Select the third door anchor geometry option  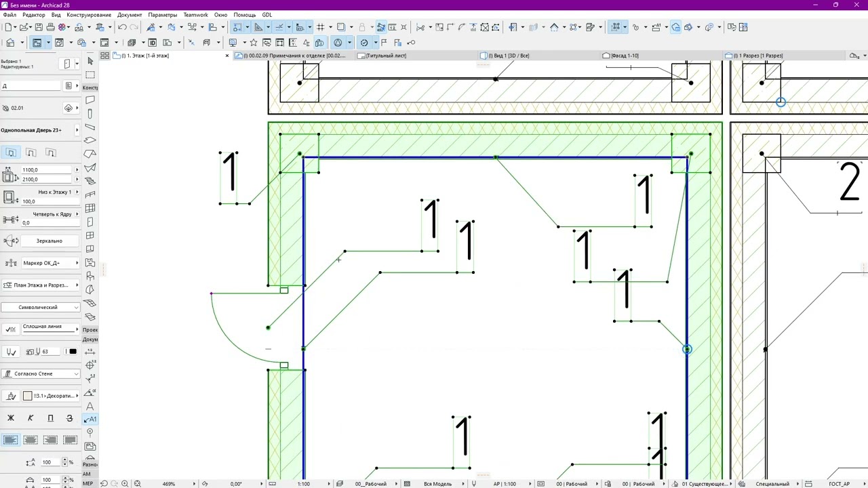[x=50, y=152]
